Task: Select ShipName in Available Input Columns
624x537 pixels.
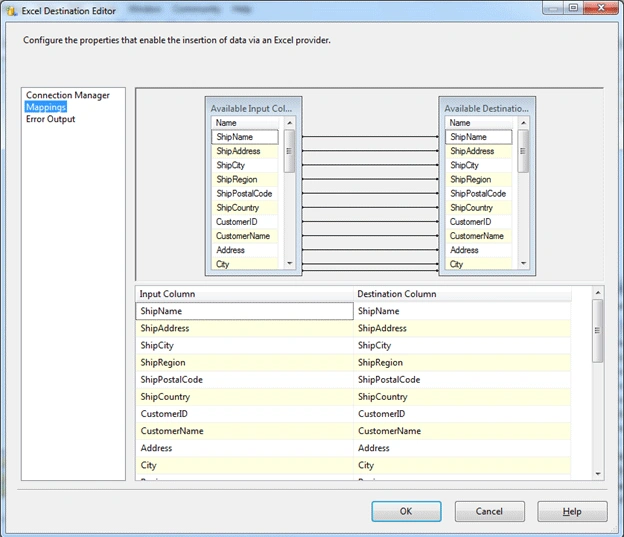Action: 245,137
